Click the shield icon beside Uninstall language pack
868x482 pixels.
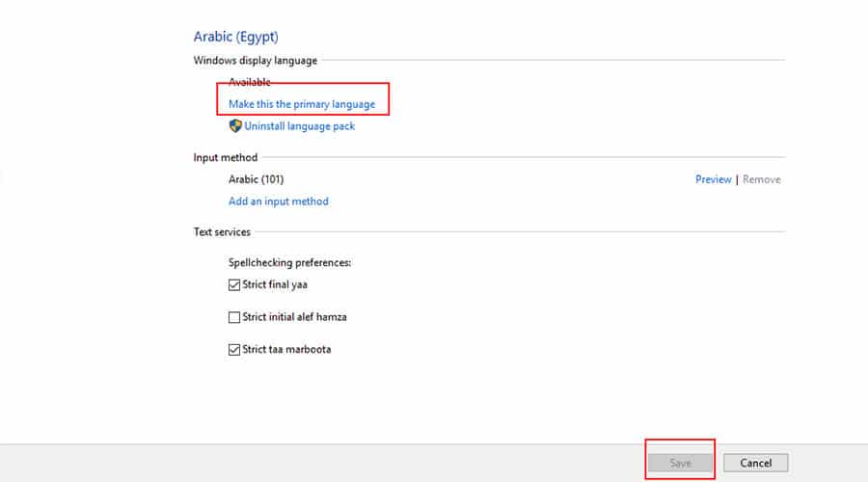(234, 126)
